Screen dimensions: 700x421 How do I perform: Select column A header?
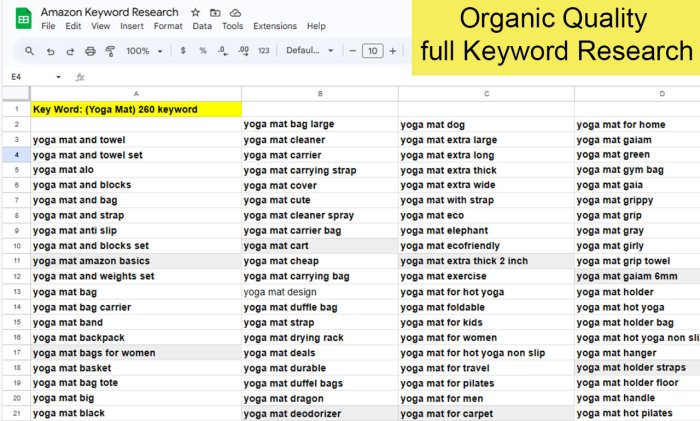click(x=136, y=94)
